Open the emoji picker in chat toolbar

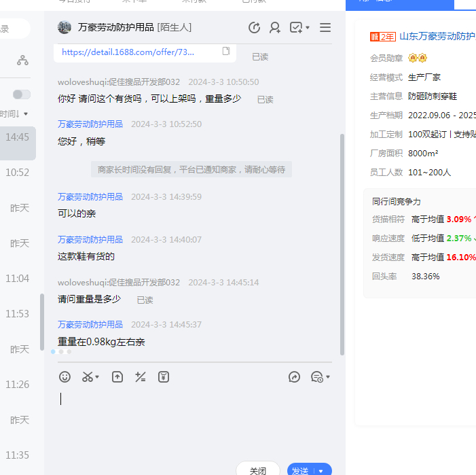pos(65,376)
